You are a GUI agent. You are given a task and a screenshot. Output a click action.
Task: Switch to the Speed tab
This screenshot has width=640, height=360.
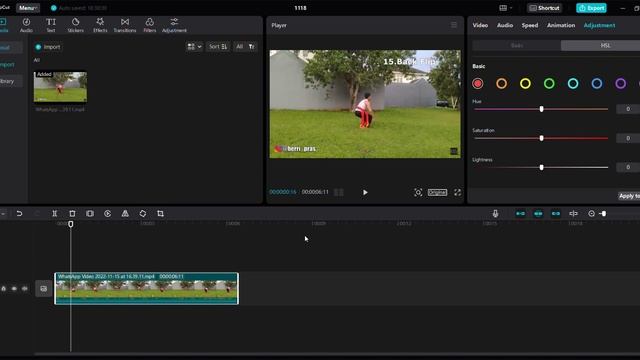pos(530,25)
